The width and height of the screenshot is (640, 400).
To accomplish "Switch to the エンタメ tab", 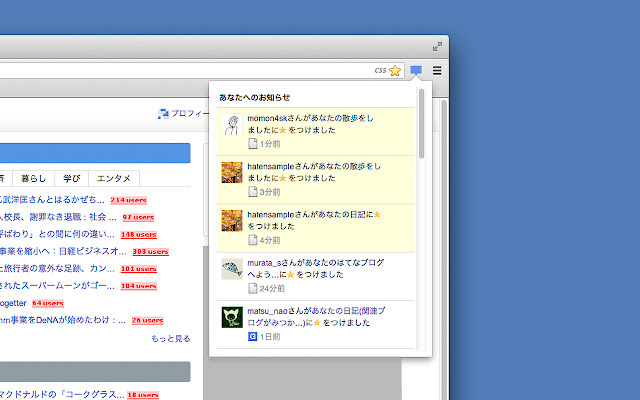I will (x=113, y=178).
